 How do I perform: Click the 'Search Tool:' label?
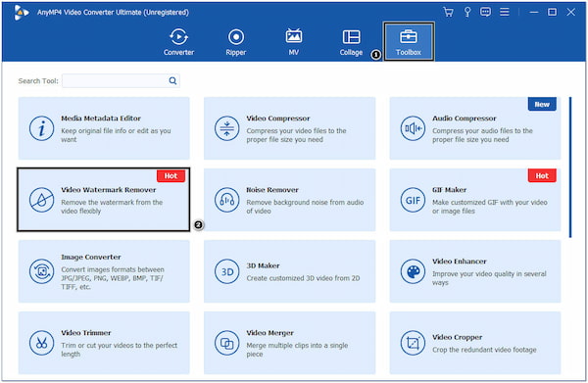click(x=38, y=81)
